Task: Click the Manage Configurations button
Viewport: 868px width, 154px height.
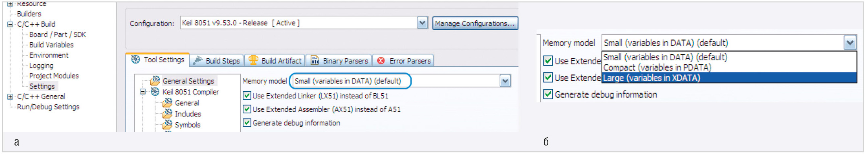Action: pos(475,23)
